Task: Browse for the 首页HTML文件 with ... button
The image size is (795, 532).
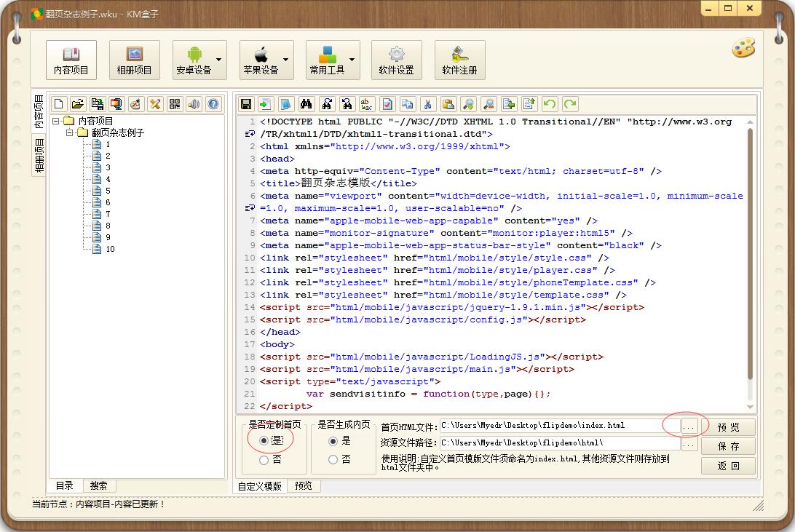Action: click(689, 426)
